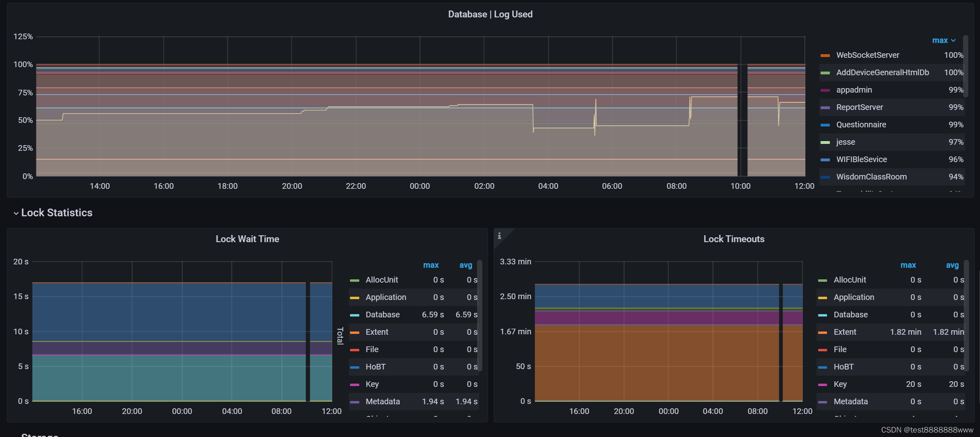Click the jesse legend color icon
This screenshot has height=437, width=980.
(x=825, y=142)
